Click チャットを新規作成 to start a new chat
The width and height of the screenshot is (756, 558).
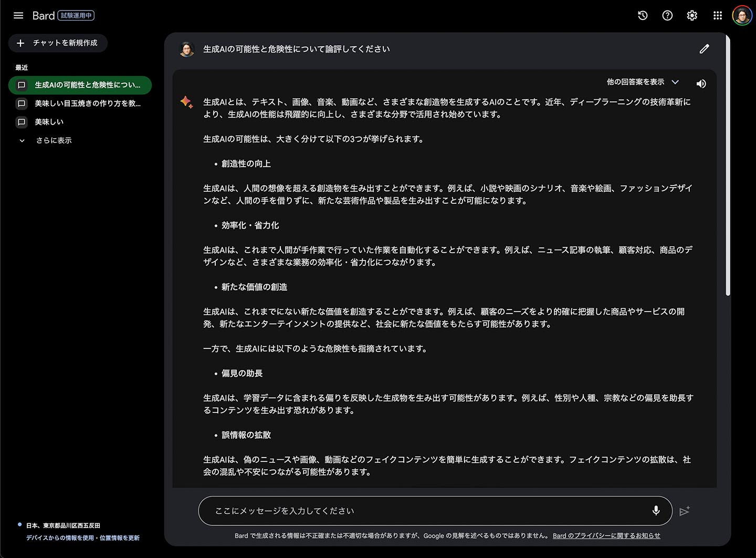coord(58,43)
